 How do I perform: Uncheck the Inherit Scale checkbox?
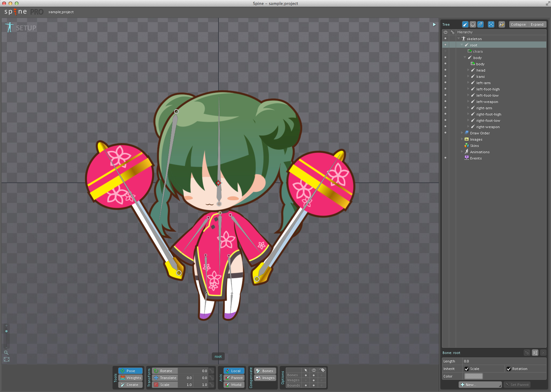(x=466, y=369)
